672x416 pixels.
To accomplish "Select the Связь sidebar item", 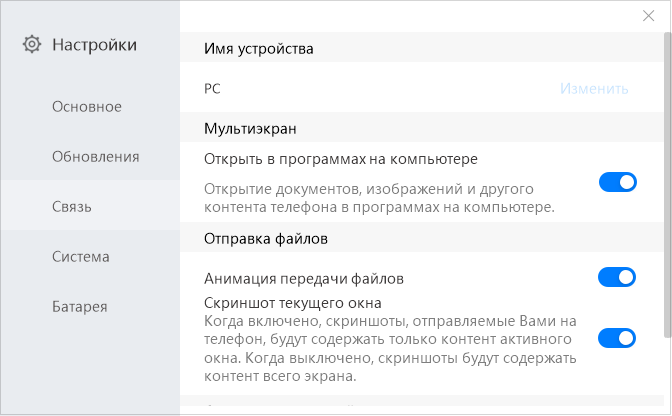I will 72,207.
